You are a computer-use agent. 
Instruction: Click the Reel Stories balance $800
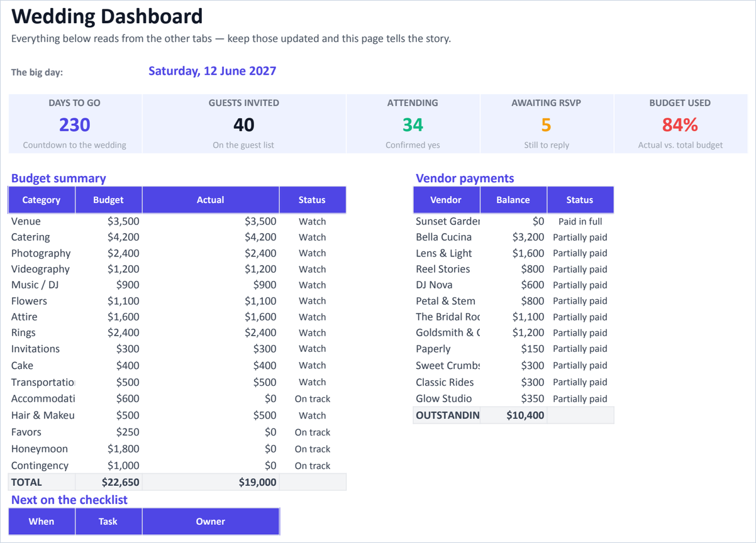513,269
